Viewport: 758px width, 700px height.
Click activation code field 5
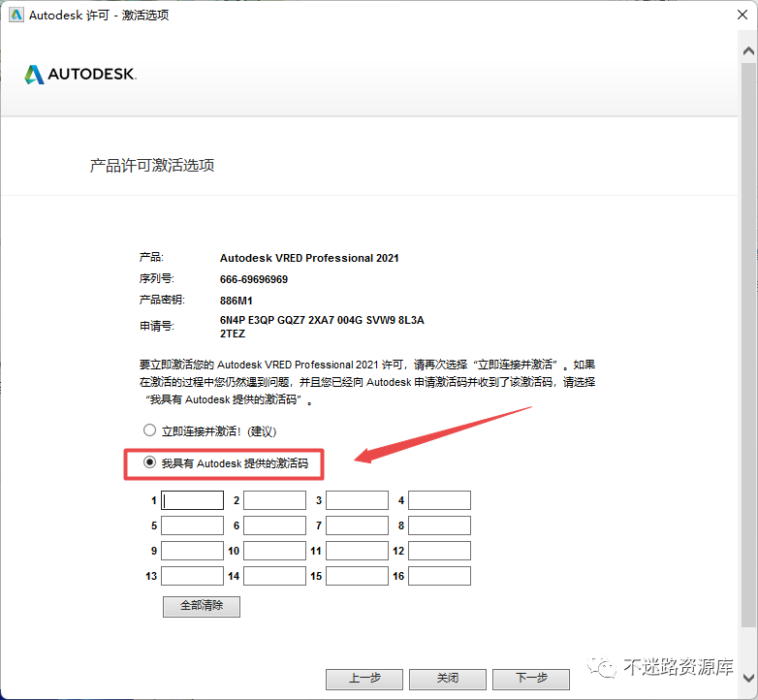click(x=192, y=525)
